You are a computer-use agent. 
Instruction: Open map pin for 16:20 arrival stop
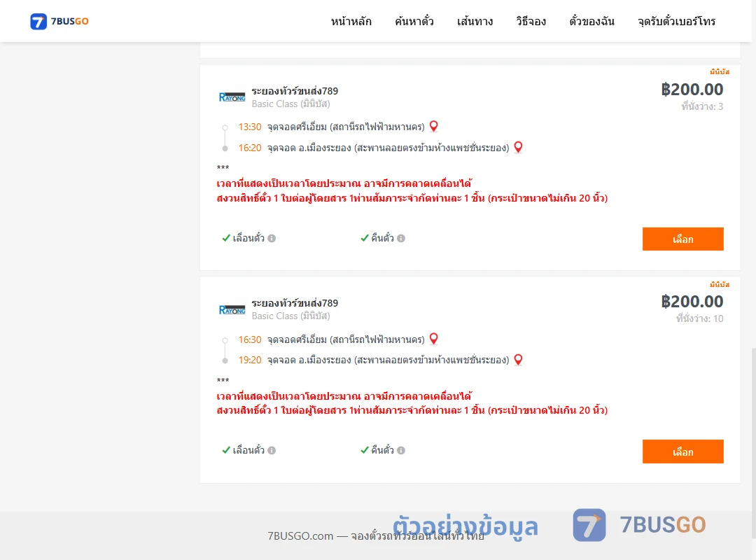pos(518,147)
